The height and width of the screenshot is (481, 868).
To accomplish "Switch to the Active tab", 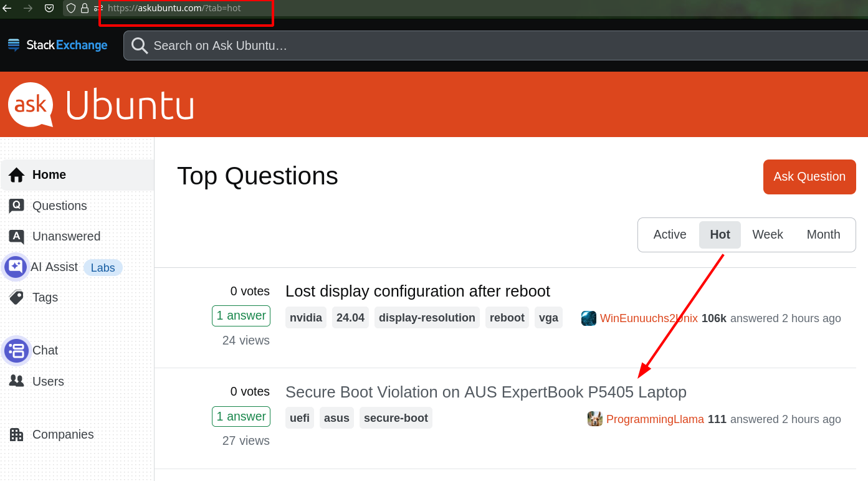I will point(669,235).
